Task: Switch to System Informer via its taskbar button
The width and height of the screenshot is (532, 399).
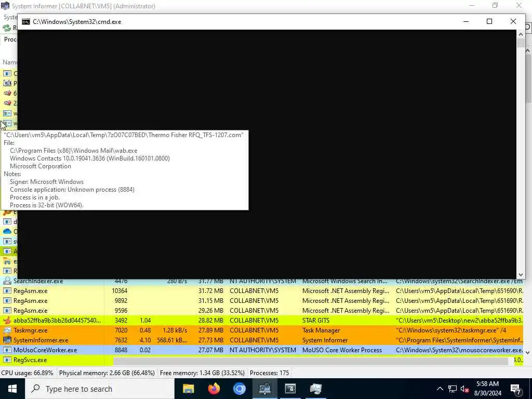Action: coord(264,389)
